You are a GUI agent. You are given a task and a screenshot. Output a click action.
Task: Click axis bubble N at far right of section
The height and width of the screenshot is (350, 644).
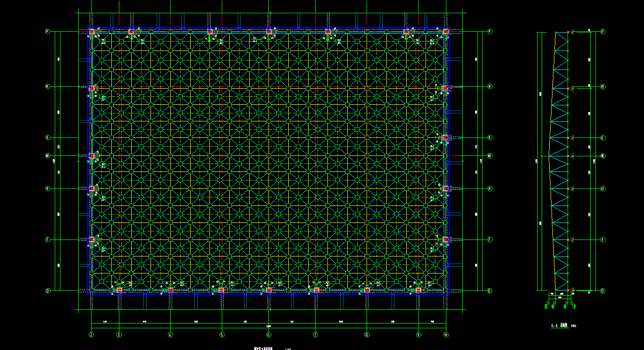click(x=602, y=86)
